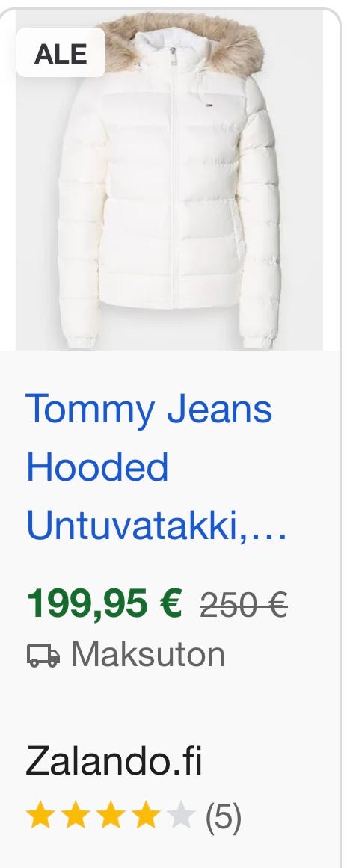This screenshot has width=350, height=868.
Task: Click the second gold rating star
Action: click(x=76, y=816)
